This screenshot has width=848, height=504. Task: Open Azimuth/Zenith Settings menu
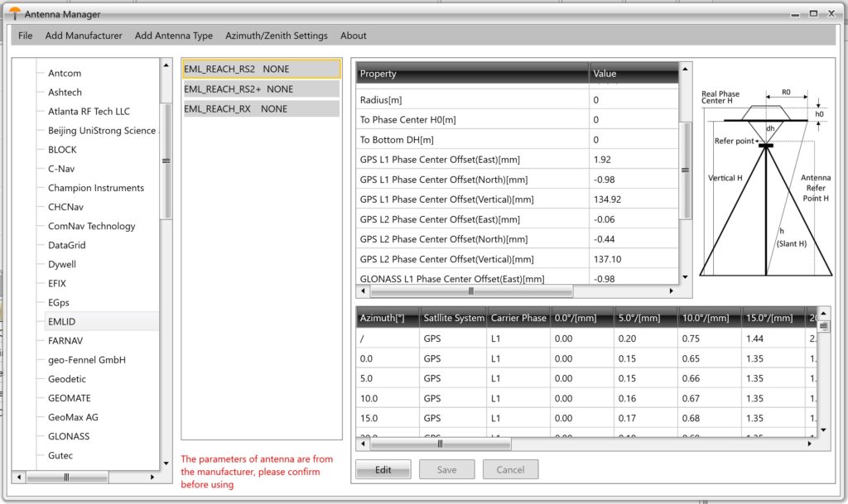click(x=277, y=36)
